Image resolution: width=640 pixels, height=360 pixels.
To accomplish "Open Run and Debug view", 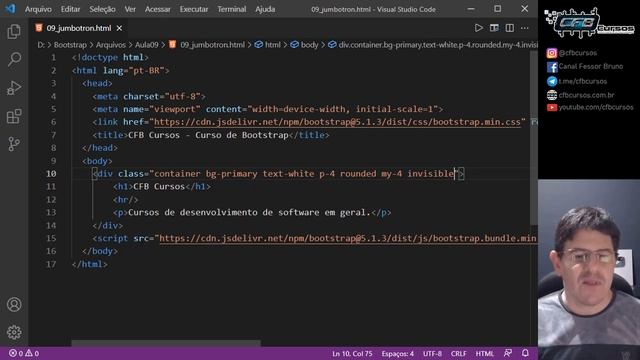I will tap(14, 88).
